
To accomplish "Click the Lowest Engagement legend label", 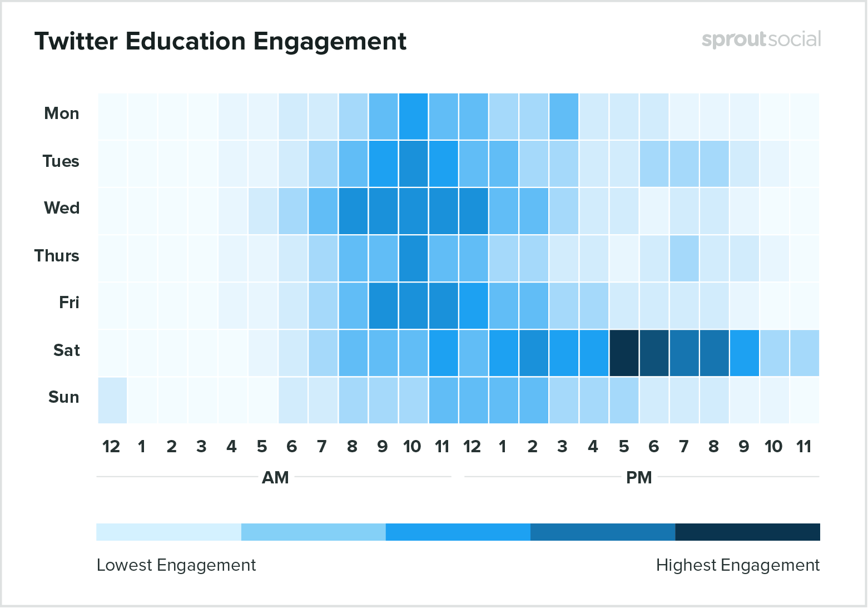I will 176,565.
